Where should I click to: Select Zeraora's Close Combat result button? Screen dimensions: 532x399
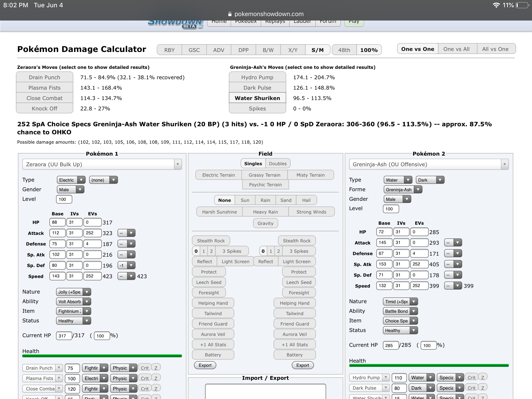click(44, 98)
